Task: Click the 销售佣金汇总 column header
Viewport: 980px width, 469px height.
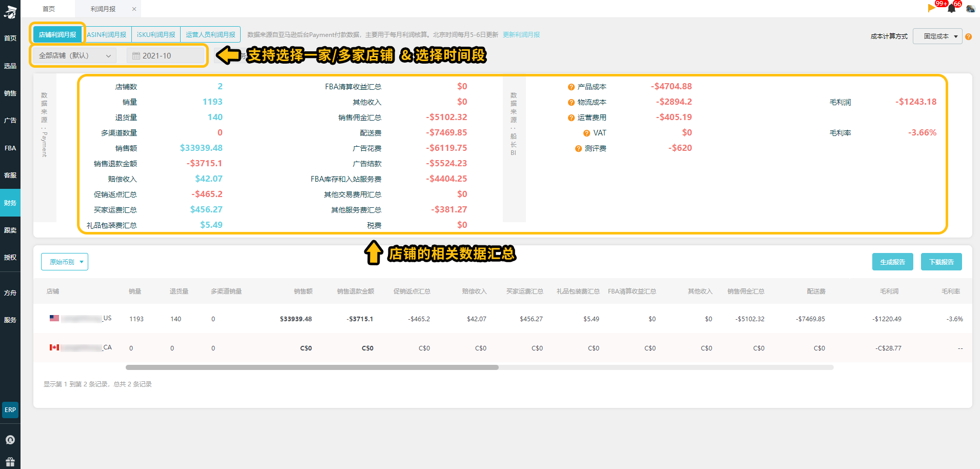Action: click(746, 291)
